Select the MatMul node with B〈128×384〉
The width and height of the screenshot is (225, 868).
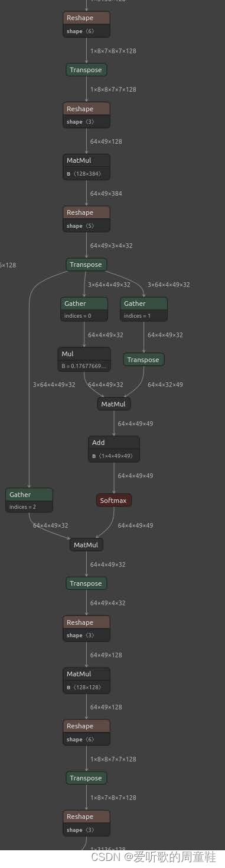(86, 167)
